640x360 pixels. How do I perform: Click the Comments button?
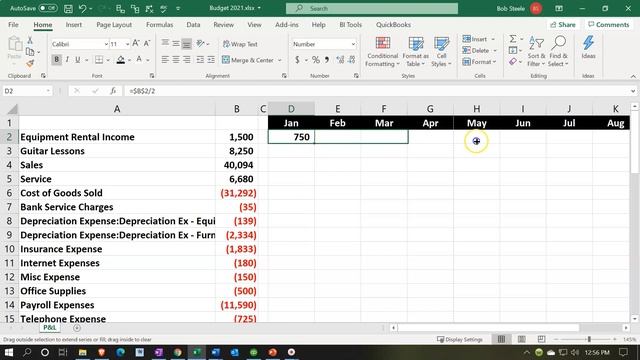(609, 25)
